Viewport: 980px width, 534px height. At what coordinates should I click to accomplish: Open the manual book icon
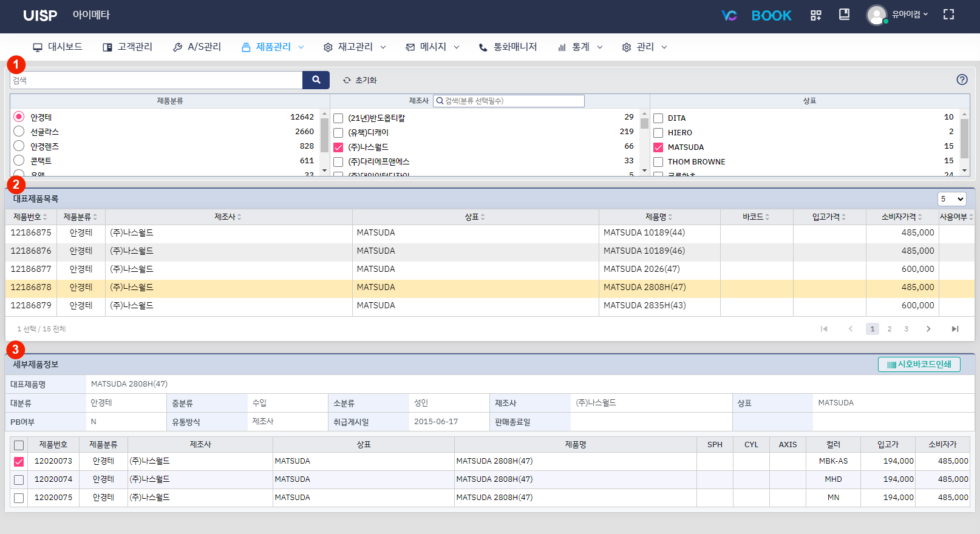click(844, 15)
